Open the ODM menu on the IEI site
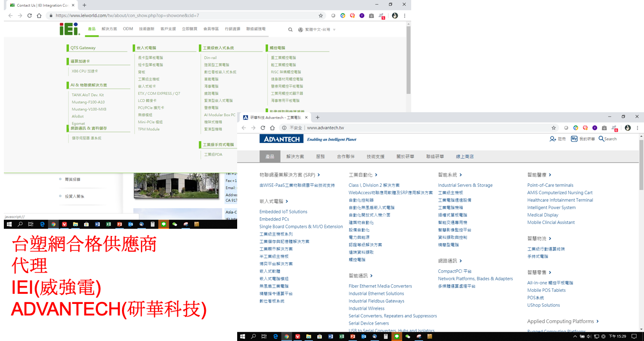Image resolution: width=644 pixels, height=341 pixels. click(x=128, y=29)
